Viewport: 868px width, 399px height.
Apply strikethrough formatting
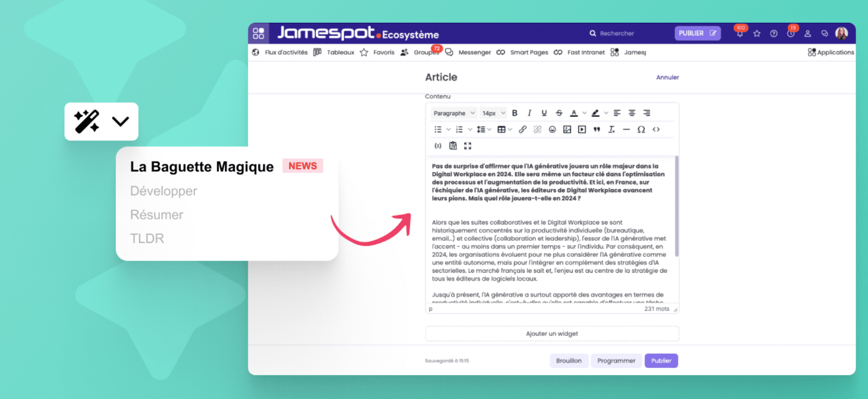[559, 113]
